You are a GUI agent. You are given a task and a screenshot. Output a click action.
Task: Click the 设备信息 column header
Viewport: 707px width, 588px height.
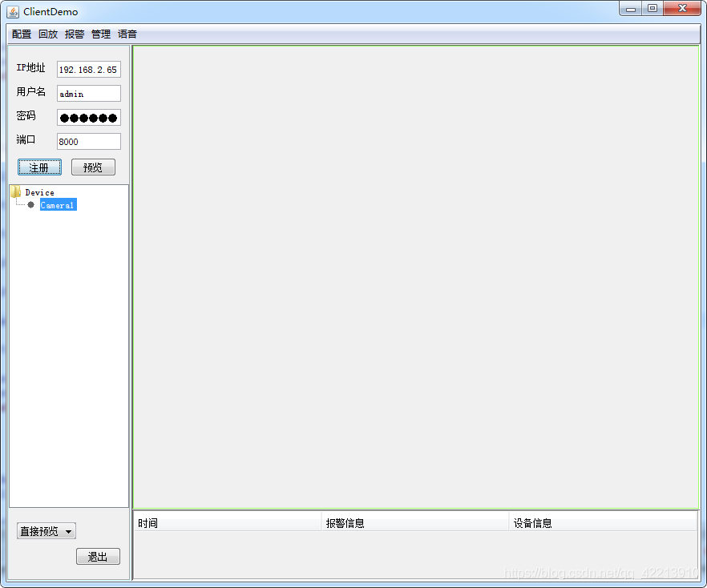[603, 523]
